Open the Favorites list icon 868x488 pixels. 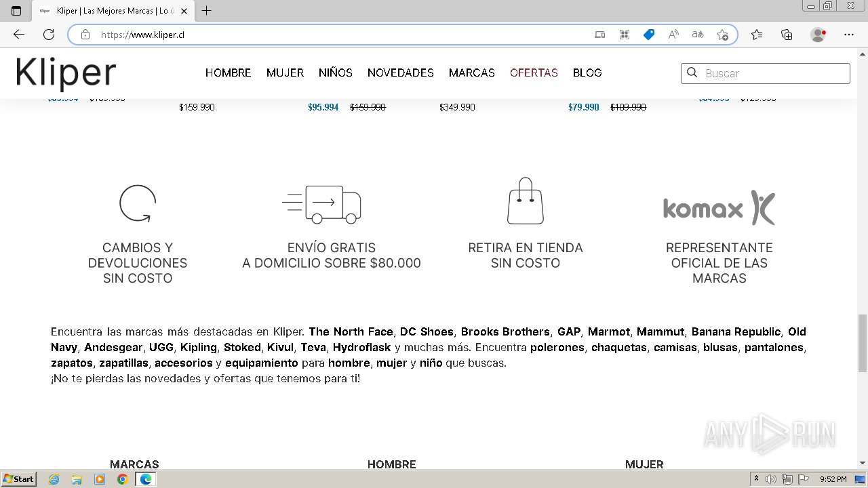pos(757,35)
